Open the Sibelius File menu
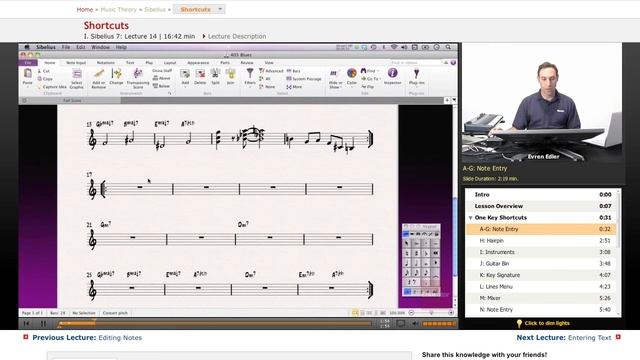The height and width of the screenshot is (360, 640). 66,47
